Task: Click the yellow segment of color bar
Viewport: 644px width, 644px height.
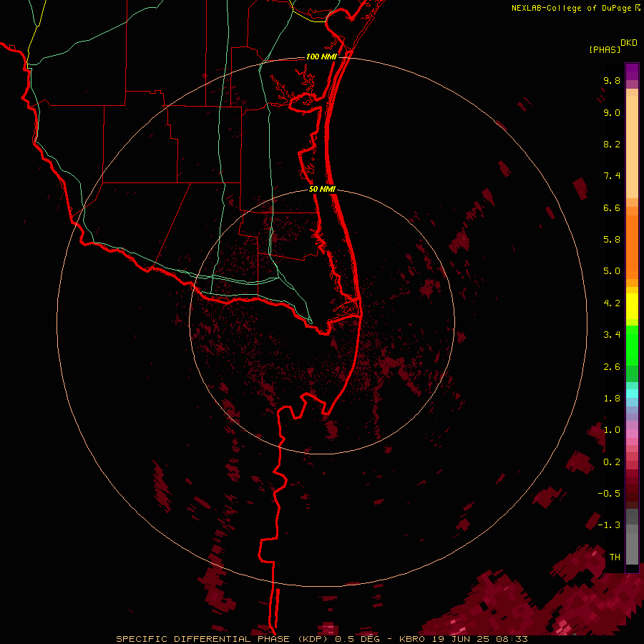Action: point(632,306)
